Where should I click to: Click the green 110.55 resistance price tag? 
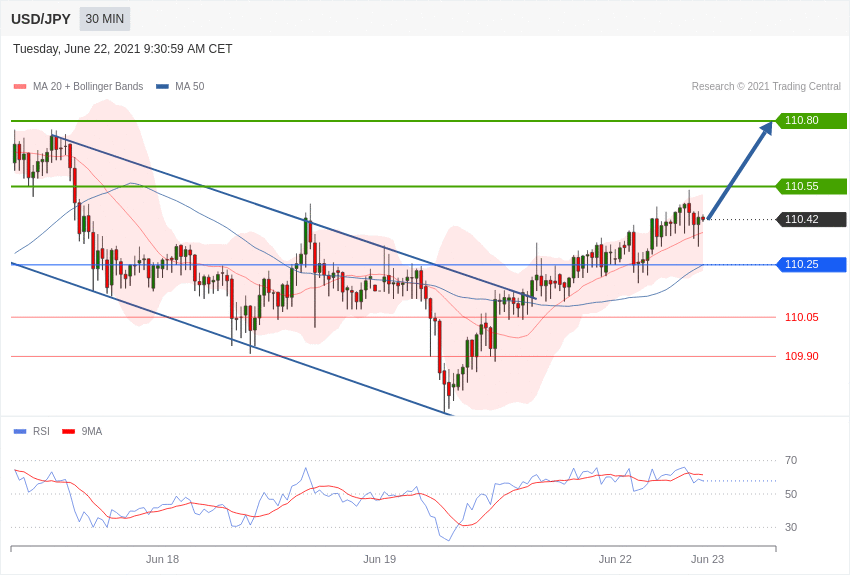coord(812,186)
